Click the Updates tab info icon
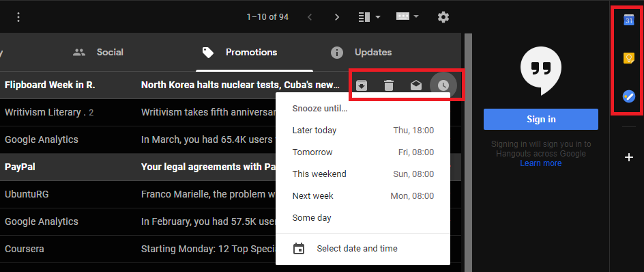This screenshot has width=644, height=272. [x=337, y=52]
